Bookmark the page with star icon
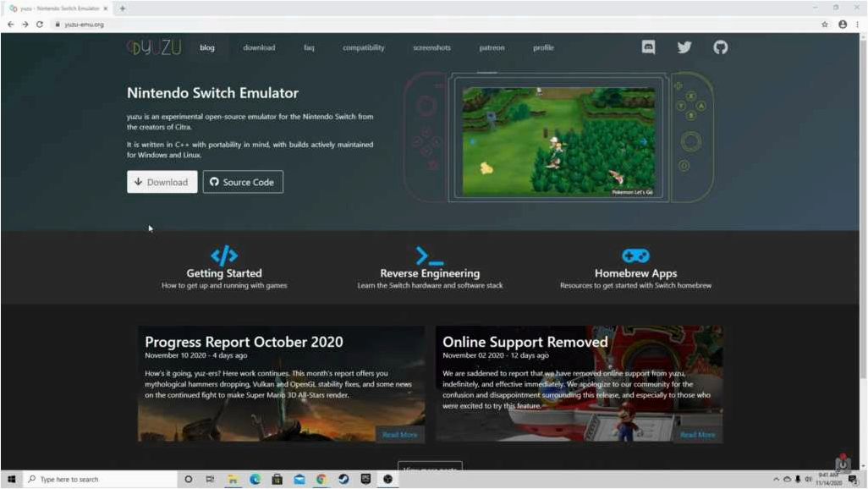The image size is (868, 489). click(825, 25)
